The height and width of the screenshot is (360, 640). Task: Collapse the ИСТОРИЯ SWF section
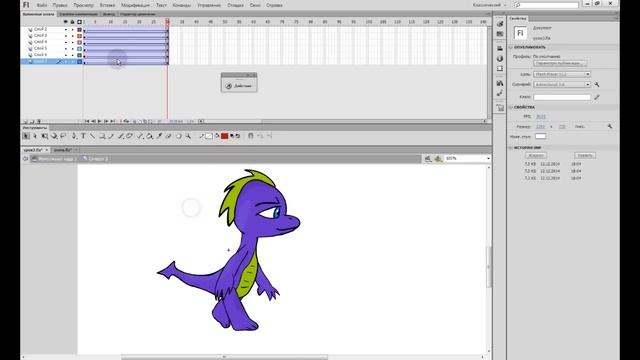[511, 148]
